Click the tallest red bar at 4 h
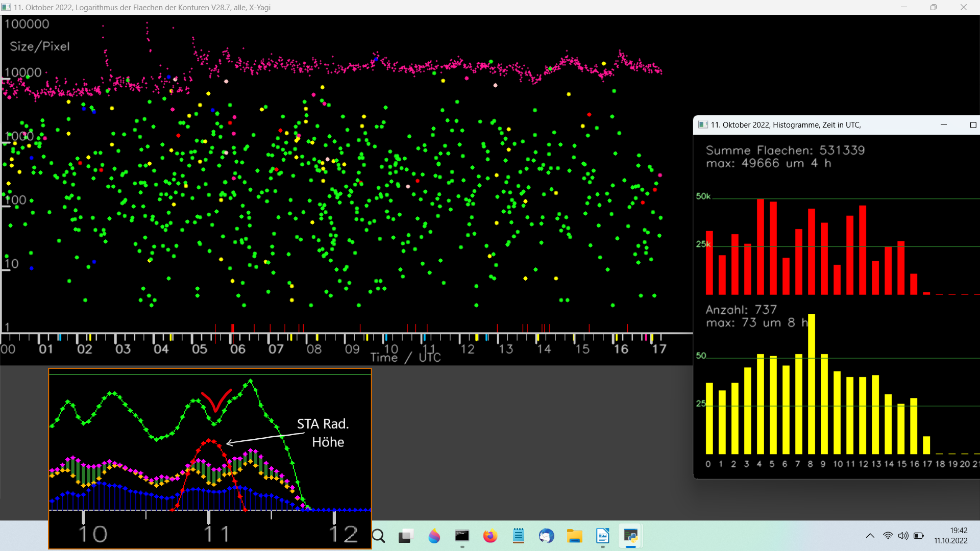 (x=761, y=247)
